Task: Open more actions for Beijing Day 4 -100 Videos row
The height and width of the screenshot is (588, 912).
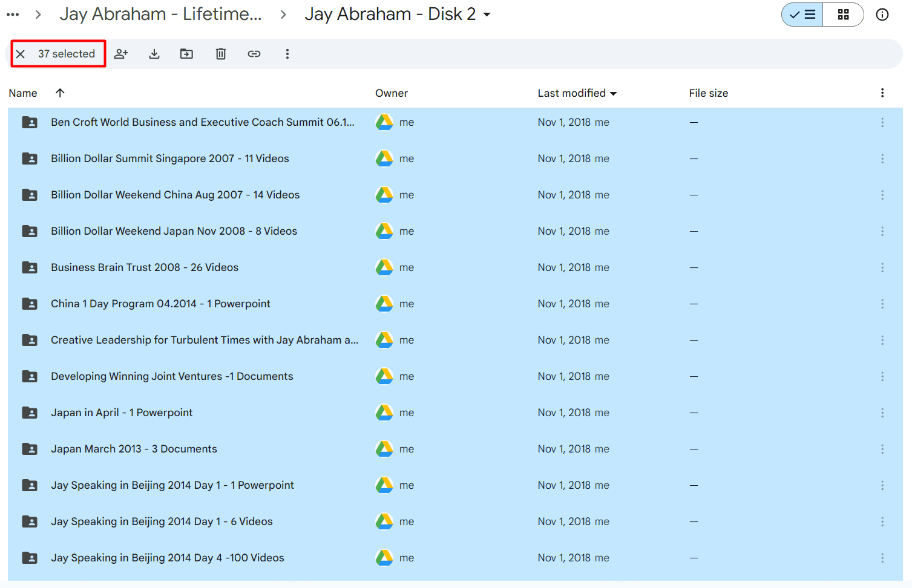Action: (882, 558)
